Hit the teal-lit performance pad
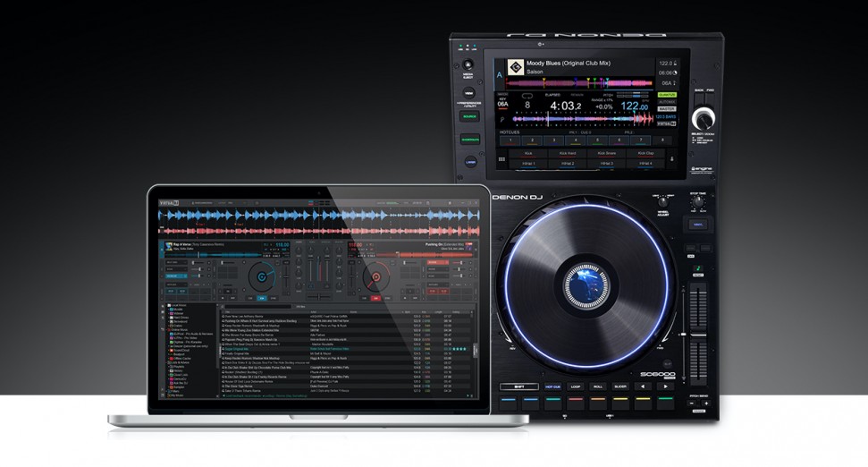 (x=552, y=403)
